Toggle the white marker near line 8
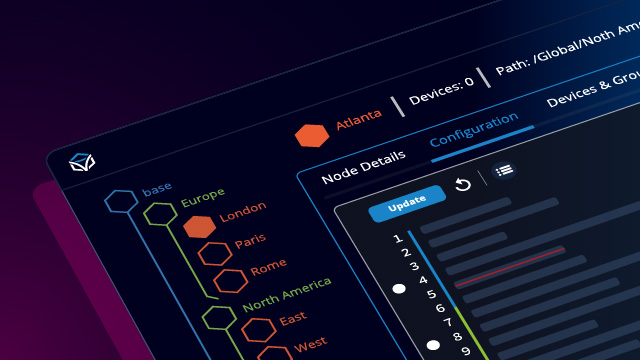Screen dimensions: 640x360 click(433, 345)
